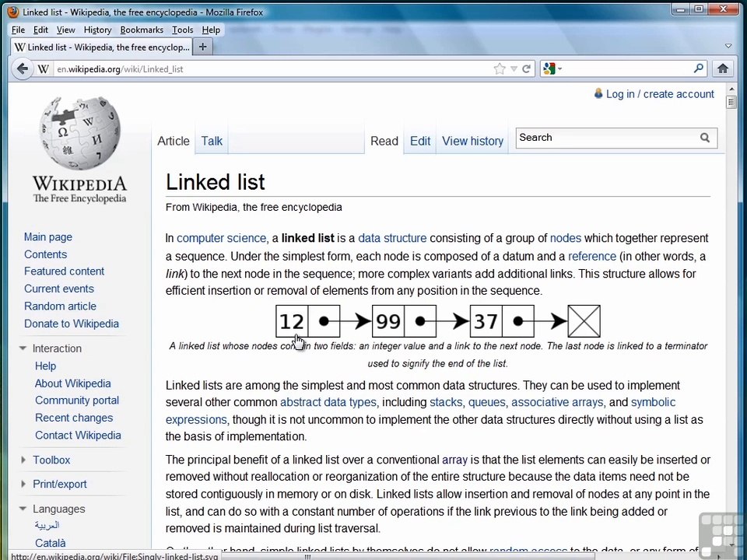Open Contact Wikipedia link
The height and width of the screenshot is (560, 747).
[78, 435]
